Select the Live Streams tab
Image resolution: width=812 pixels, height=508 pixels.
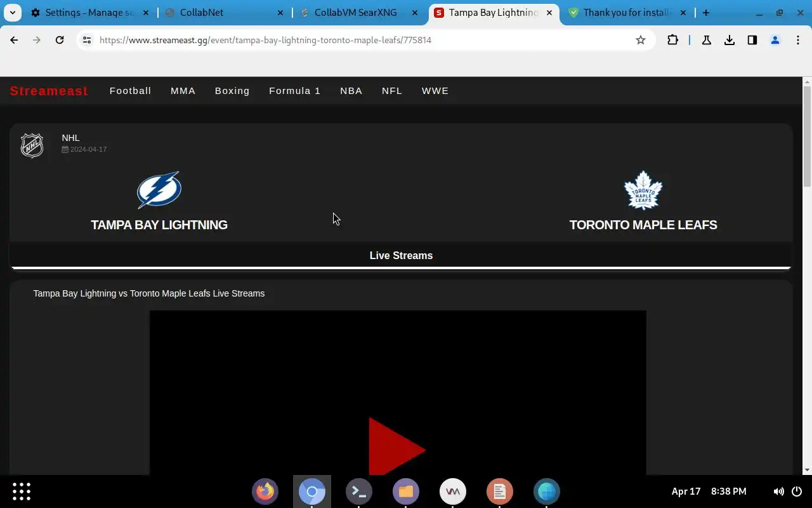coord(401,256)
